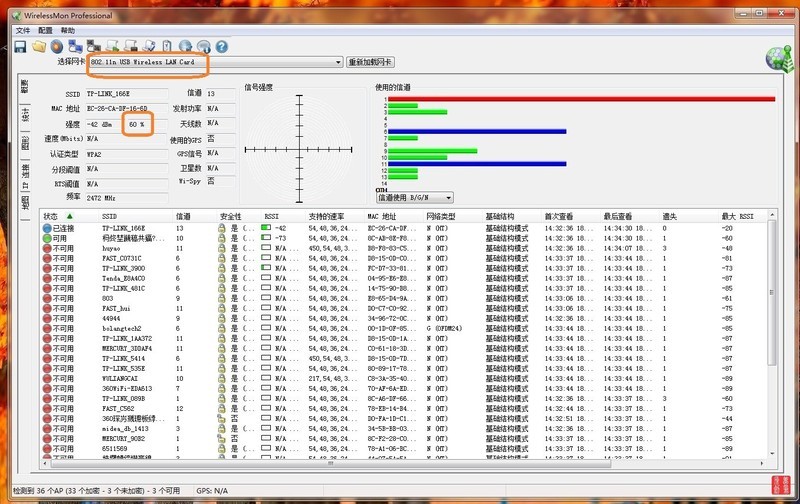The image size is (800, 504).
Task: Click padlock icon in TP-LINK_166E row
Action: point(221,229)
